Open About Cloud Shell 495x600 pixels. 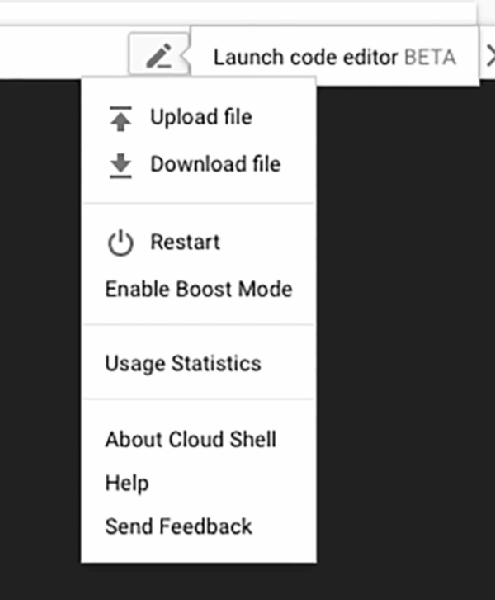(191, 439)
